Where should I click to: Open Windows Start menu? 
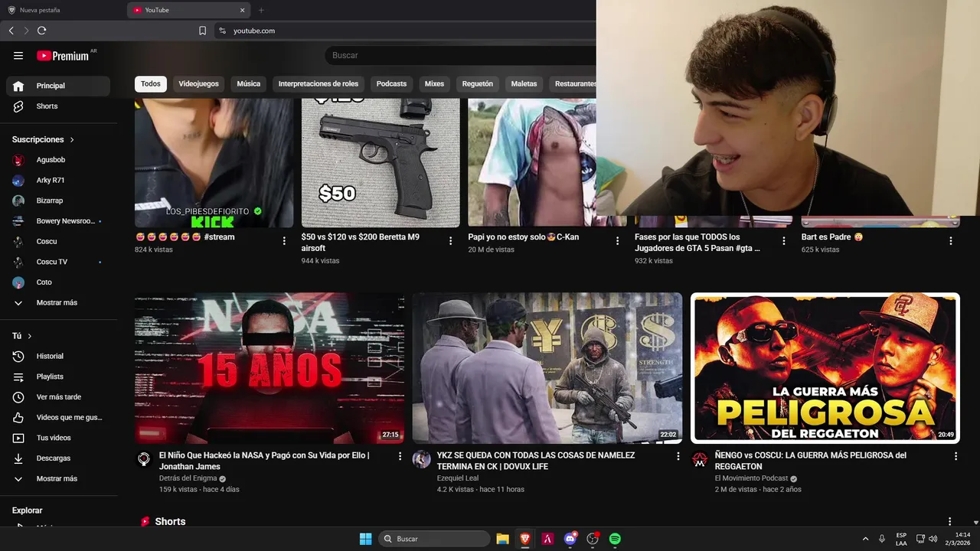365,539
